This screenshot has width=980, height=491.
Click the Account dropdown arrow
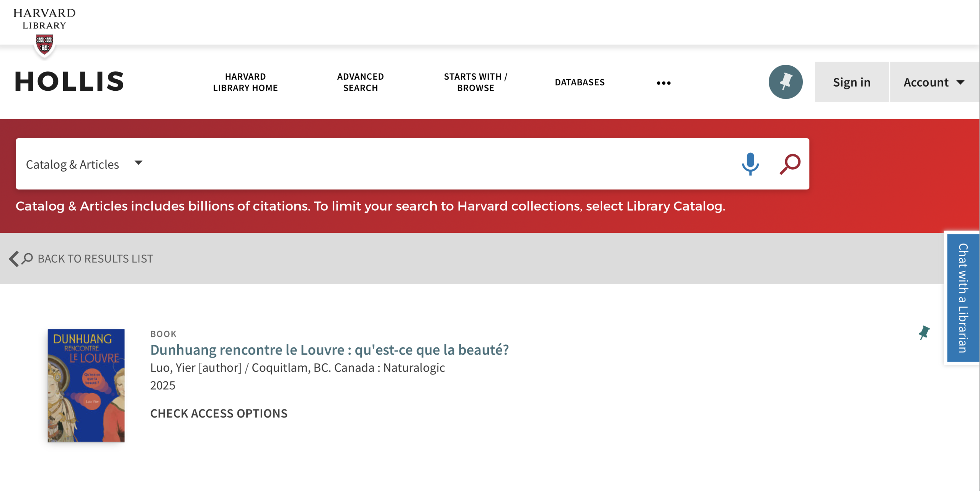960,82
